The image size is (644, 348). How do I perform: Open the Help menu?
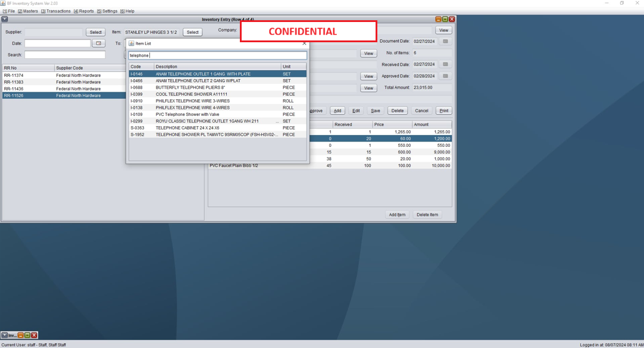[x=127, y=11]
